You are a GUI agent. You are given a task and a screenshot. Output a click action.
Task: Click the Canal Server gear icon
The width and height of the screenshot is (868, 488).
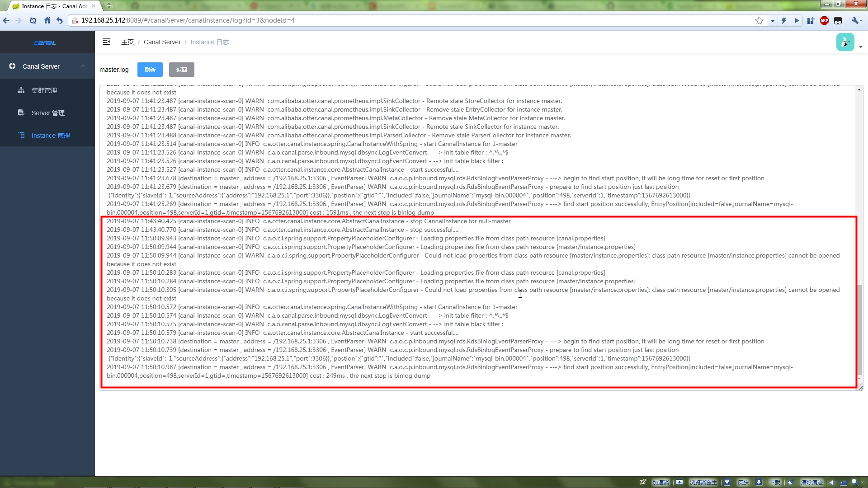12,66
